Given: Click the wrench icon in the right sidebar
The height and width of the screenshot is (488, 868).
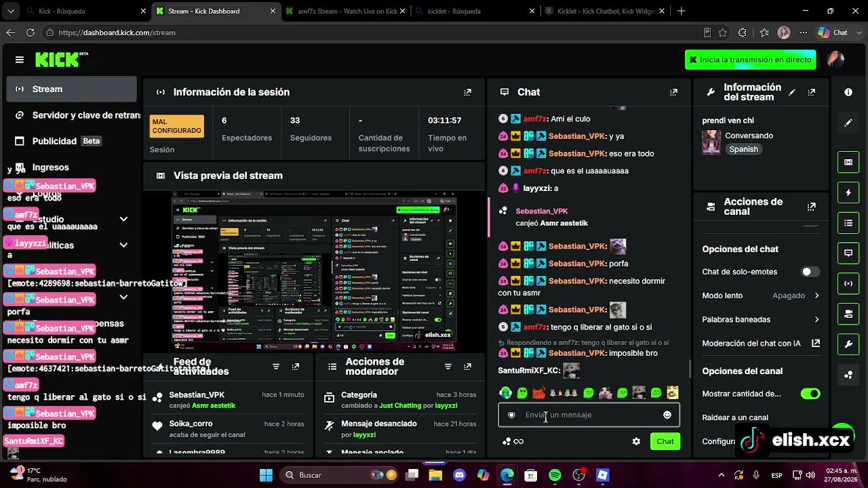Looking at the screenshot, I should tap(848, 344).
